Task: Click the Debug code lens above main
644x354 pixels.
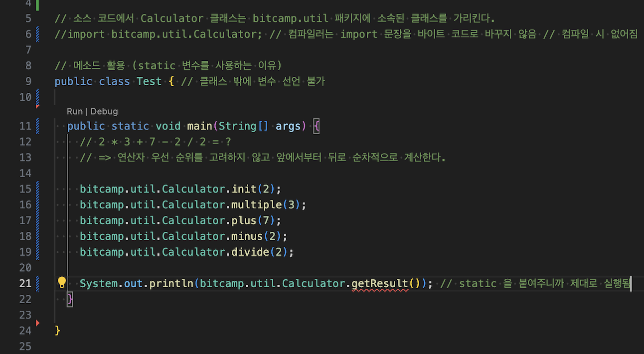Action: (104, 111)
